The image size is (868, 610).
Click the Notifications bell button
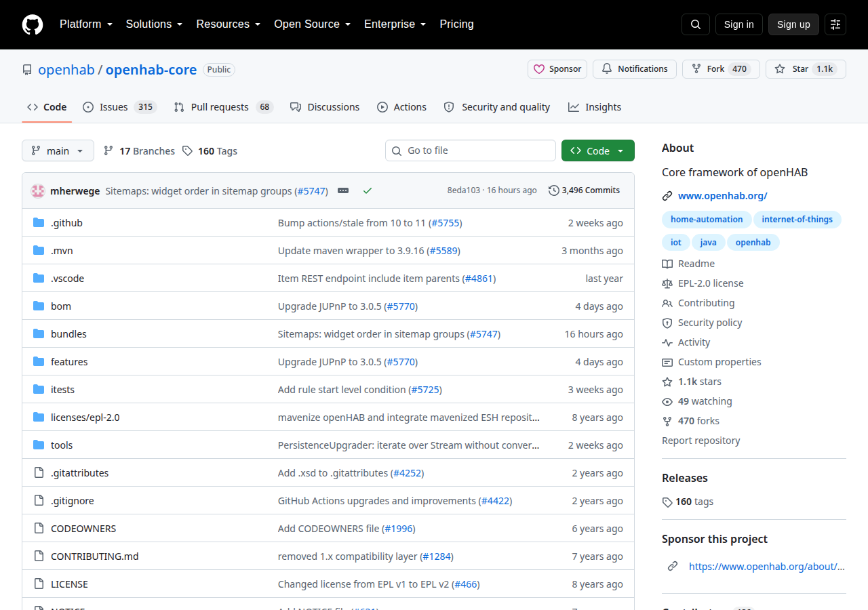(635, 69)
